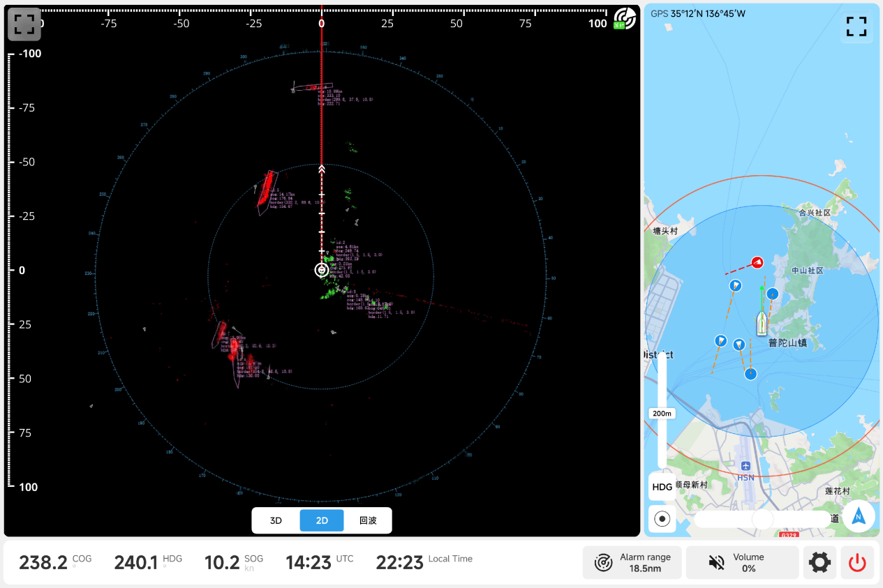Viewport: 883px width, 588px height.
Task: Click the vertical 200m map zoom slider
Action: (x=662, y=413)
